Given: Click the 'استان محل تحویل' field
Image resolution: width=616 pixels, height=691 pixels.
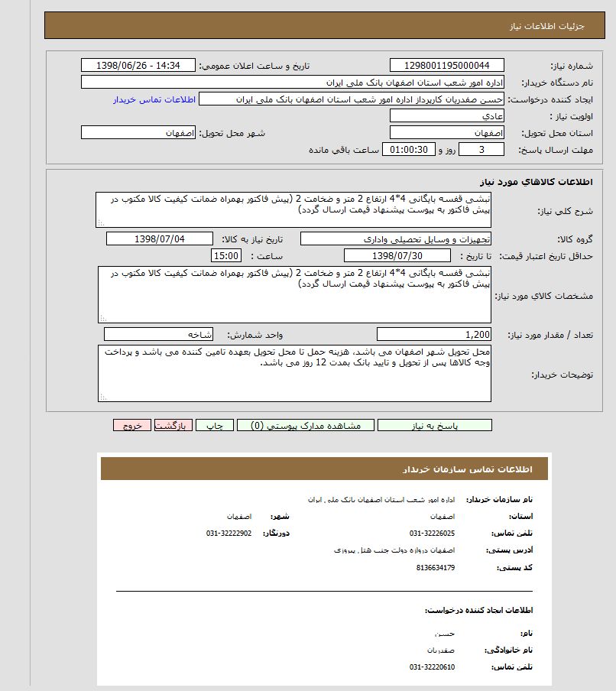Looking at the screenshot, I should pyautogui.click(x=446, y=133).
